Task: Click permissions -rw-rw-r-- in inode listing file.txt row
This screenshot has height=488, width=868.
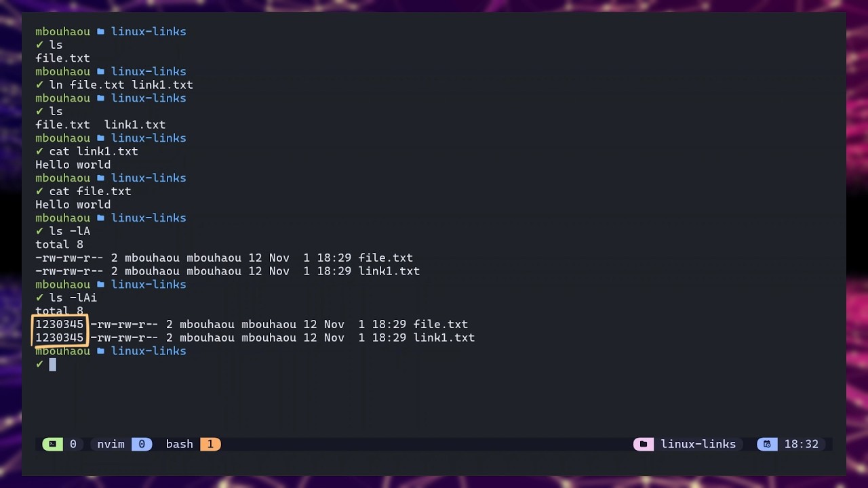Action: (x=125, y=325)
